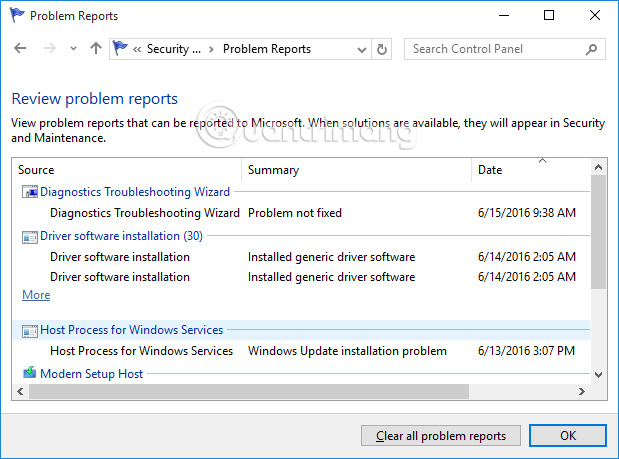
Task: Refresh the Problem Reports page
Action: tap(381, 49)
